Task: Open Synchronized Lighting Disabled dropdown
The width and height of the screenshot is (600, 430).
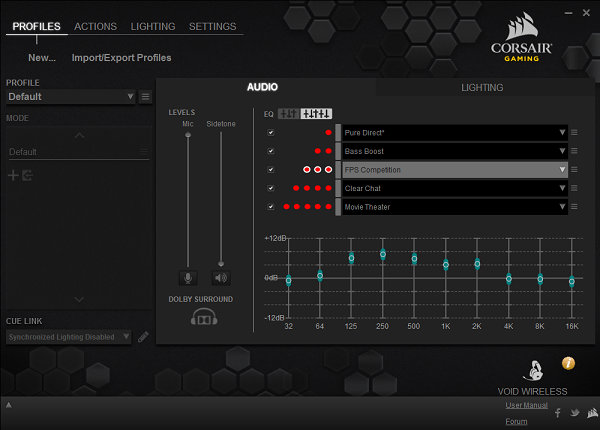Action: click(x=68, y=337)
